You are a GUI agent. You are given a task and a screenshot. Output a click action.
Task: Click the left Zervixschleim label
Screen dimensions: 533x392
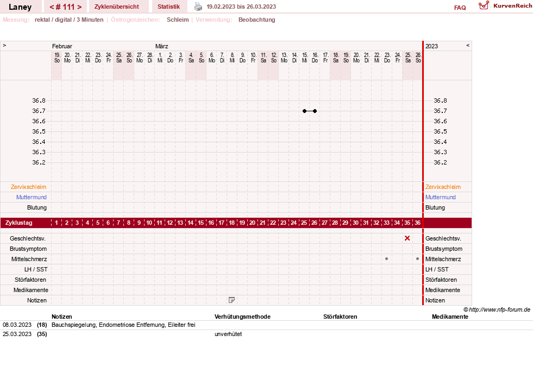click(29, 187)
